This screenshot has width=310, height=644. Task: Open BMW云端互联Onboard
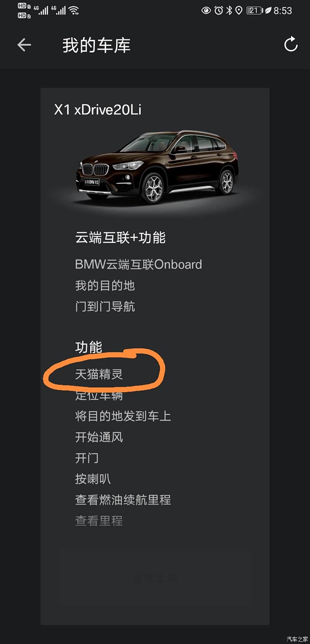pos(138,264)
